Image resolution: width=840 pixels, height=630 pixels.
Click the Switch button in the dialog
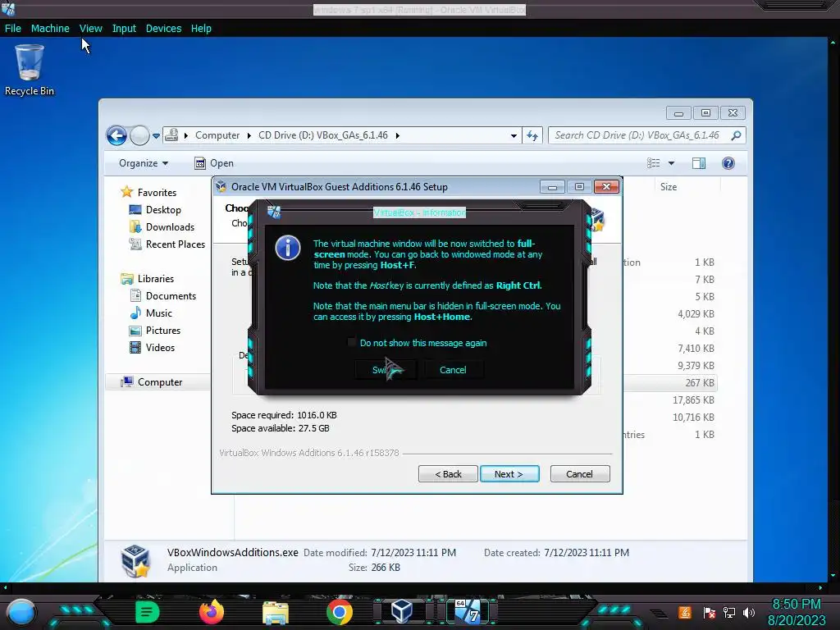[x=386, y=370]
